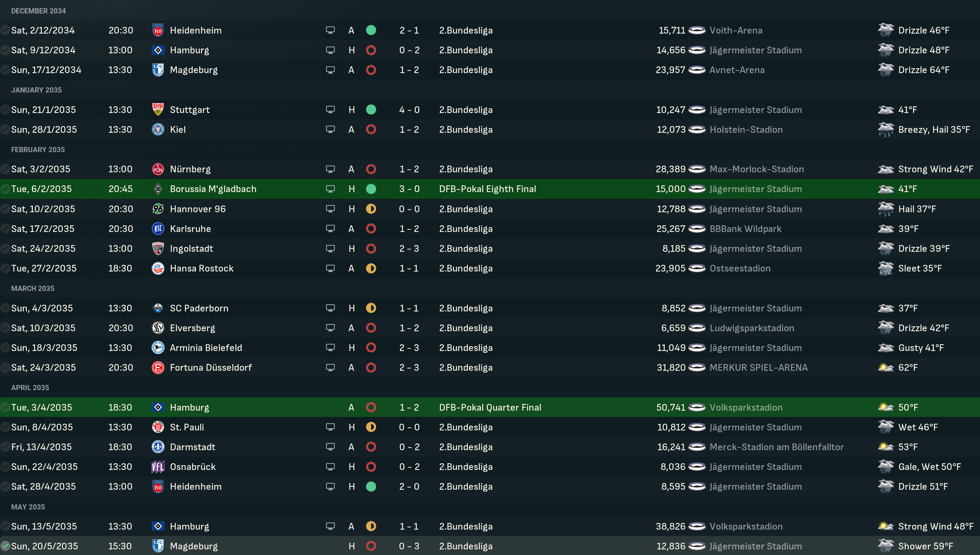
Task: Click the stadium icon beside Voith-Arena
Action: pyautogui.click(x=697, y=30)
